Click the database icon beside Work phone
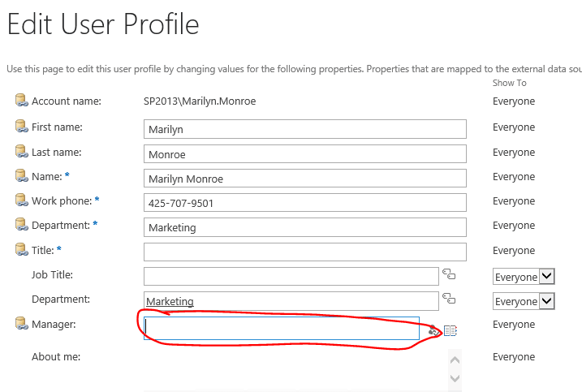The image size is (582, 392). 21,200
